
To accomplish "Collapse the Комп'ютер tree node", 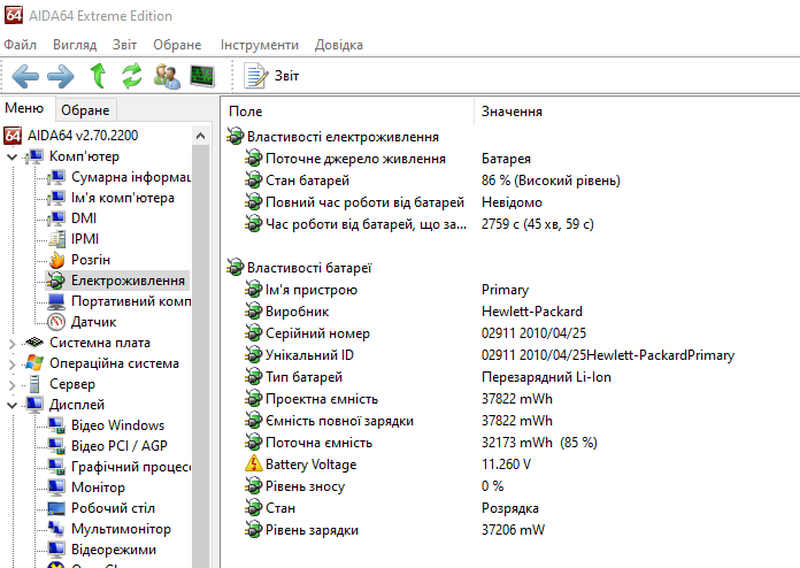I will 12,156.
